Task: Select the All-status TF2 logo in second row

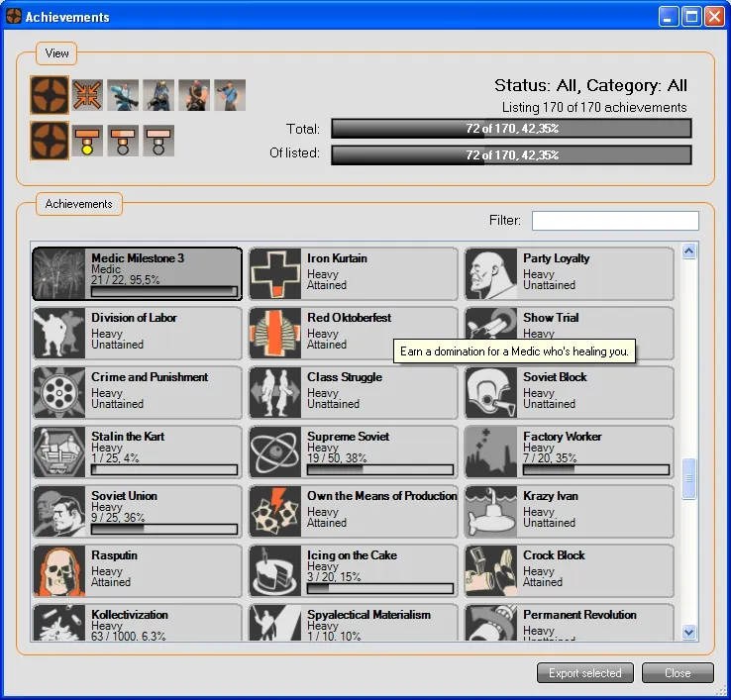Action: [50, 140]
